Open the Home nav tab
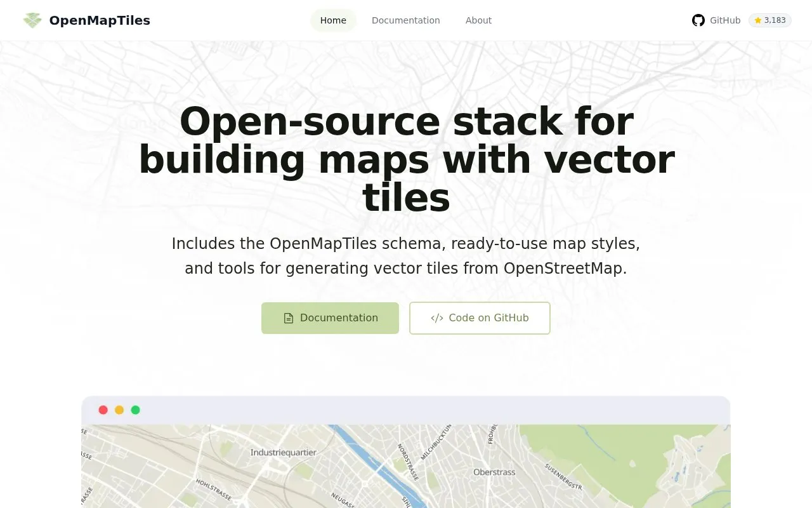The image size is (812, 508). pos(333,20)
